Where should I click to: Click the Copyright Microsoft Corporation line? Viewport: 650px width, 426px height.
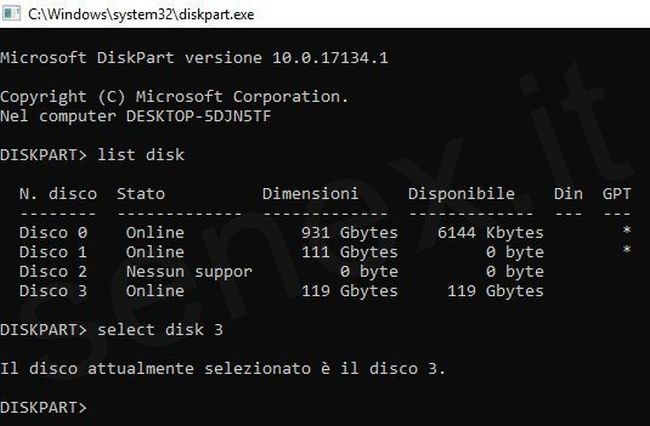[174, 97]
